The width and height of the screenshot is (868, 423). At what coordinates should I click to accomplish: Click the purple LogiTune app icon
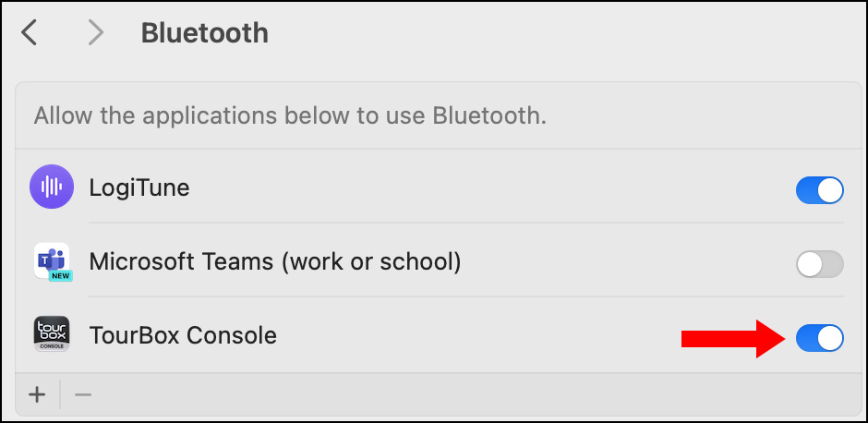52,187
